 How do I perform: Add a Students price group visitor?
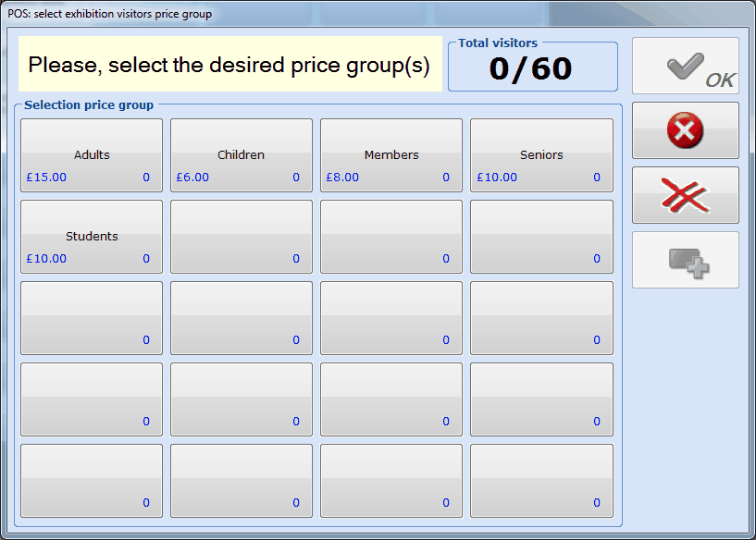coord(92,236)
